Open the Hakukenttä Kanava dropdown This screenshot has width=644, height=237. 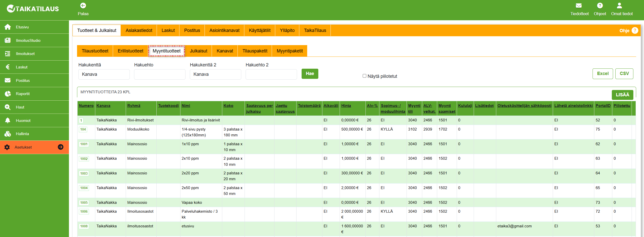pyautogui.click(x=104, y=74)
